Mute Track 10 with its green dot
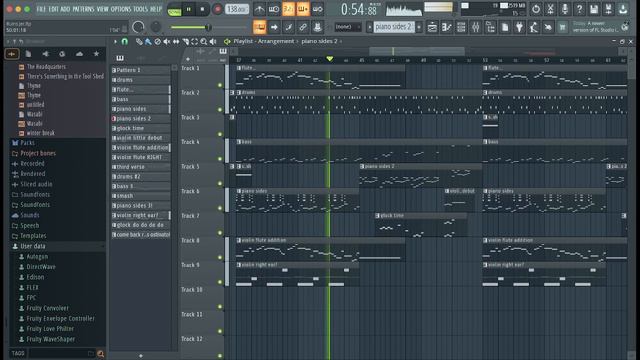This screenshot has width=640, height=360. point(220,307)
